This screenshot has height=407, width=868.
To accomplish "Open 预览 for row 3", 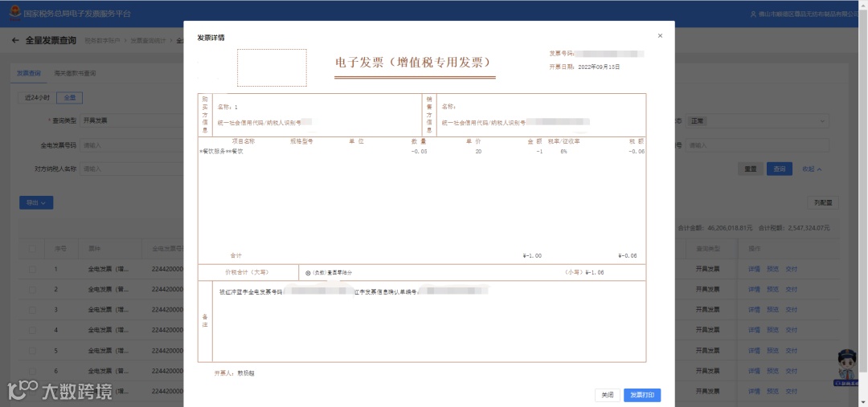I will click(x=772, y=310).
